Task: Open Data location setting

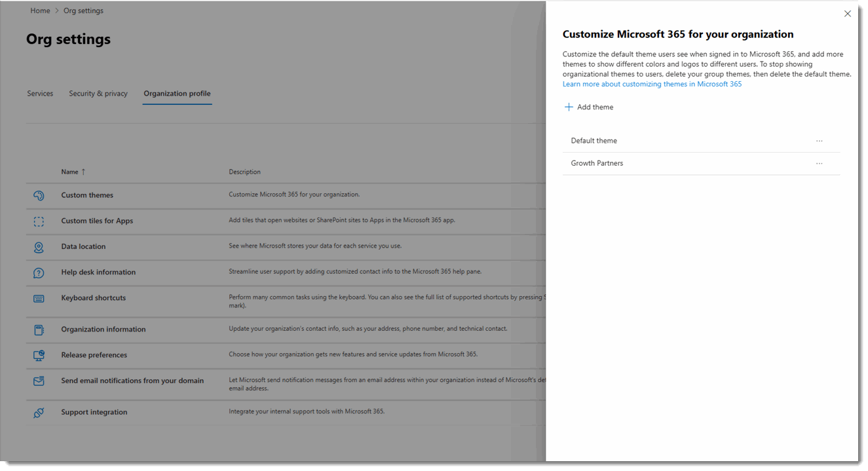Action: coord(83,246)
